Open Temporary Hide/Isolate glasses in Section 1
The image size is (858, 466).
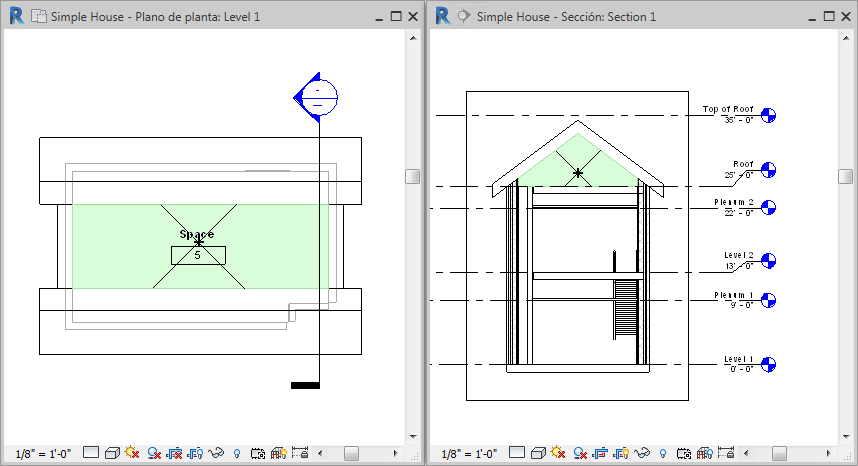[642, 453]
